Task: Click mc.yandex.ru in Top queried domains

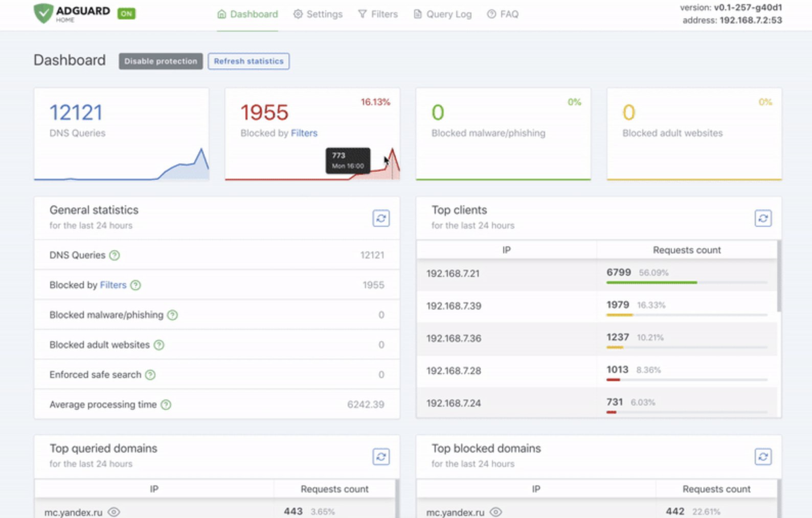Action: (x=74, y=512)
